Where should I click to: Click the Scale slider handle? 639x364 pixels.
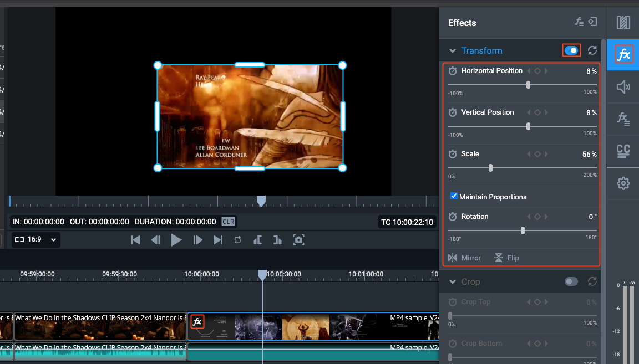click(491, 168)
